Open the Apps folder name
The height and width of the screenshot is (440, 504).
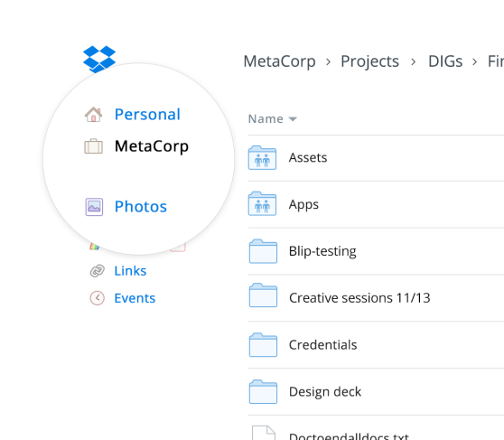303,205
